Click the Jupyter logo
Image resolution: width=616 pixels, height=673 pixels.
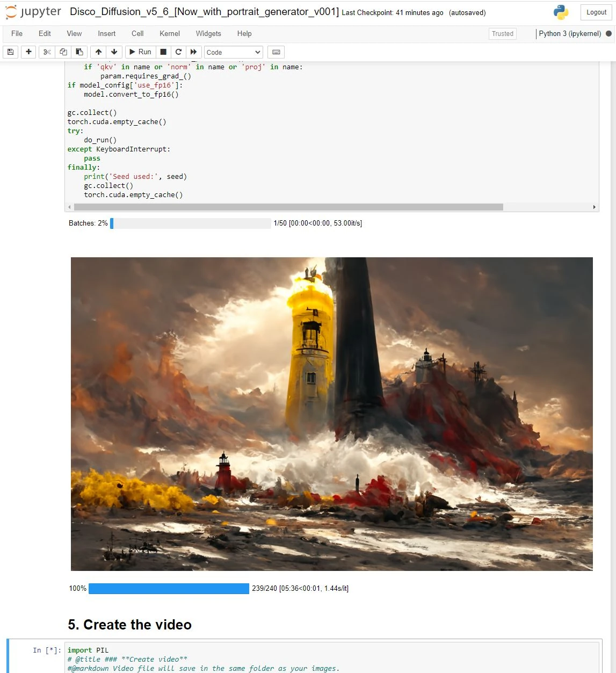(x=33, y=12)
